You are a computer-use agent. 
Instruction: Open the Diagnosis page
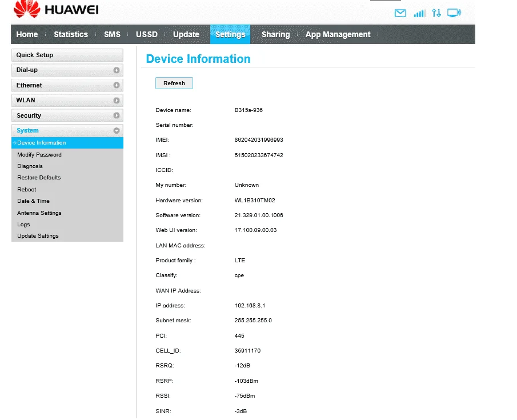(30, 166)
